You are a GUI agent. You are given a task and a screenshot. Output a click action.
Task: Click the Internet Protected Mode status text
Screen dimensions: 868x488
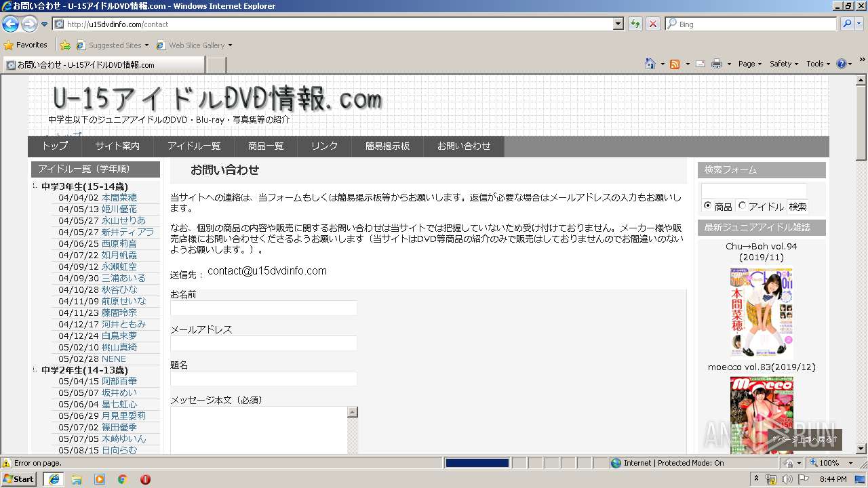click(x=674, y=463)
